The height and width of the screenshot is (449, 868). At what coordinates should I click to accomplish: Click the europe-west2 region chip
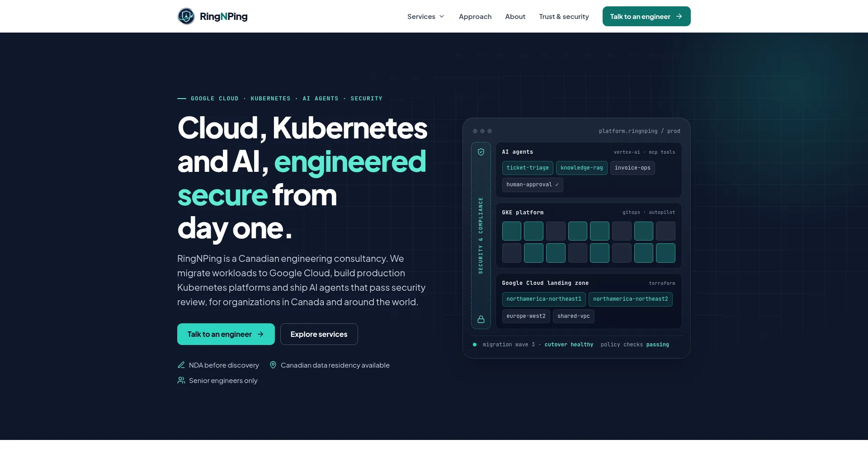point(526,316)
